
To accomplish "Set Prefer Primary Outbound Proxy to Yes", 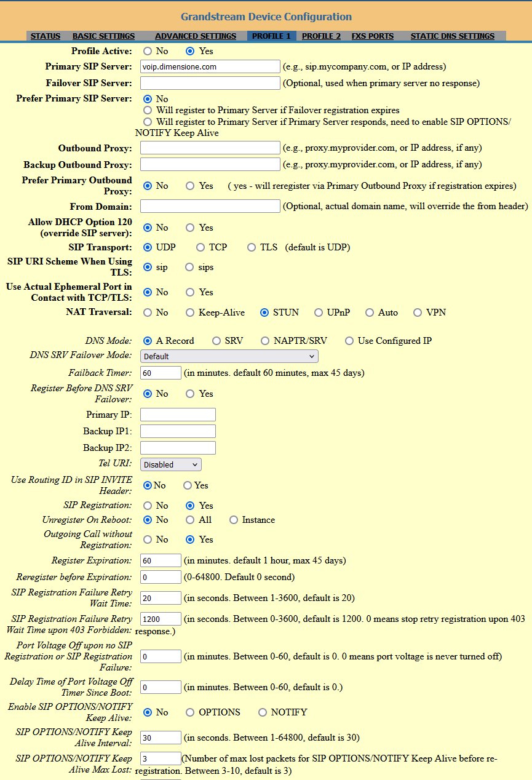I will click(x=191, y=185).
